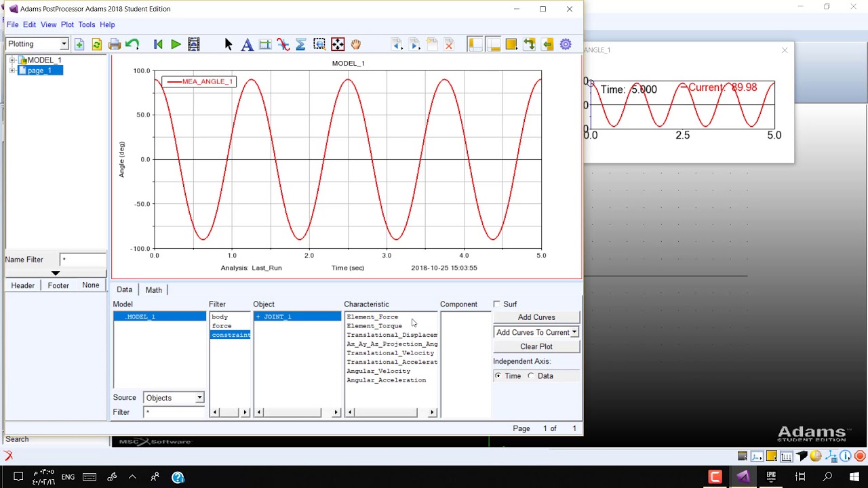Choose the text annotation 'A' tool
This screenshot has height=488, width=868.
247,44
